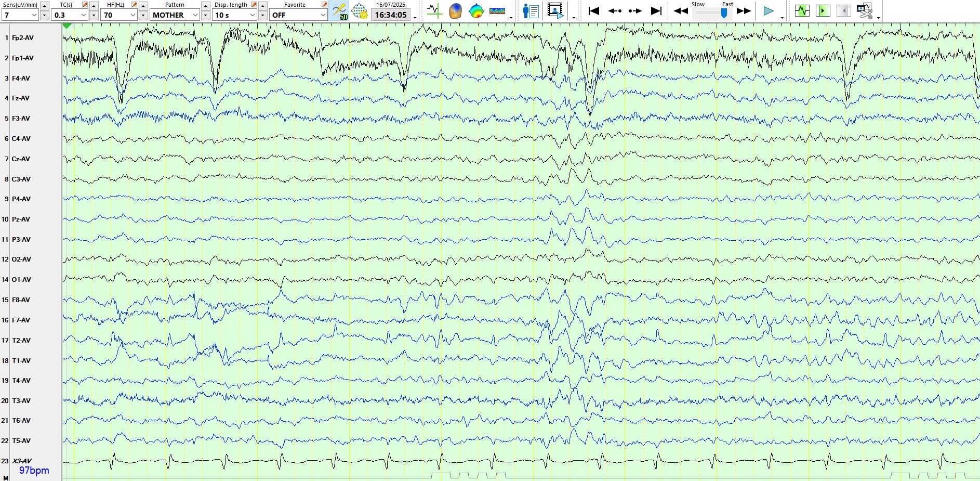Go to the previous event marker
This screenshot has height=481, width=980.
(615, 10)
